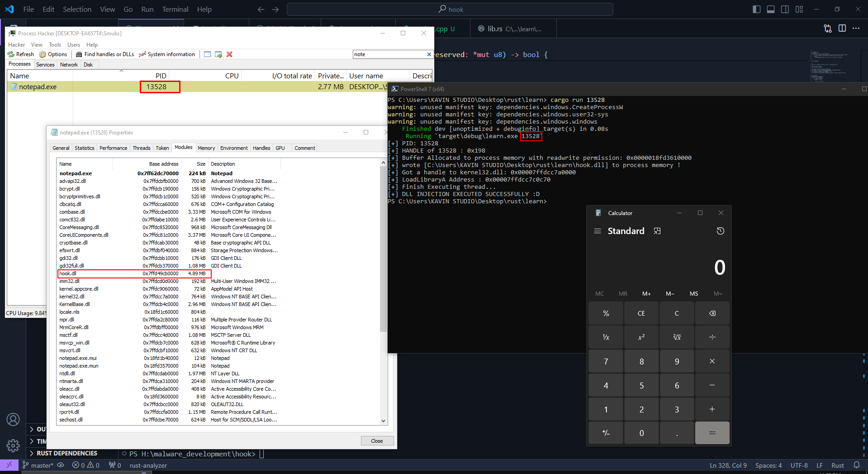
Task: Open Options in the Process Hacker toolbar
Action: coord(53,54)
